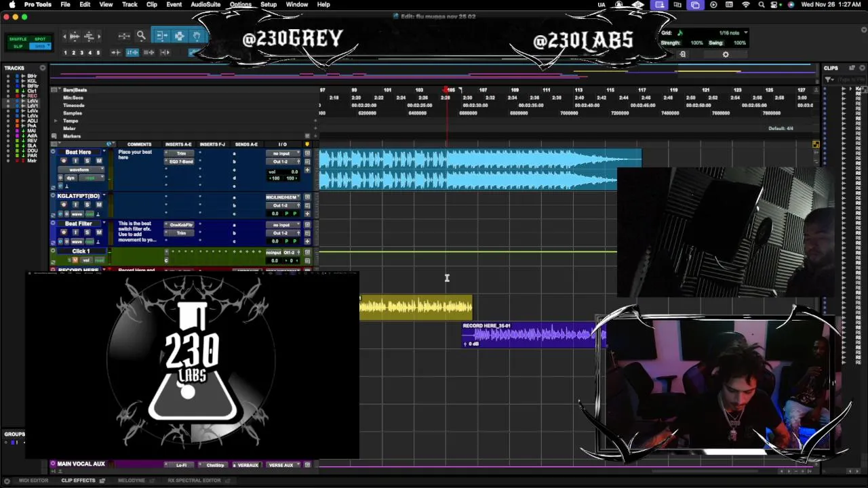This screenshot has width=868, height=488.
Task: Select the Grabber hand tool
Action: (x=197, y=36)
